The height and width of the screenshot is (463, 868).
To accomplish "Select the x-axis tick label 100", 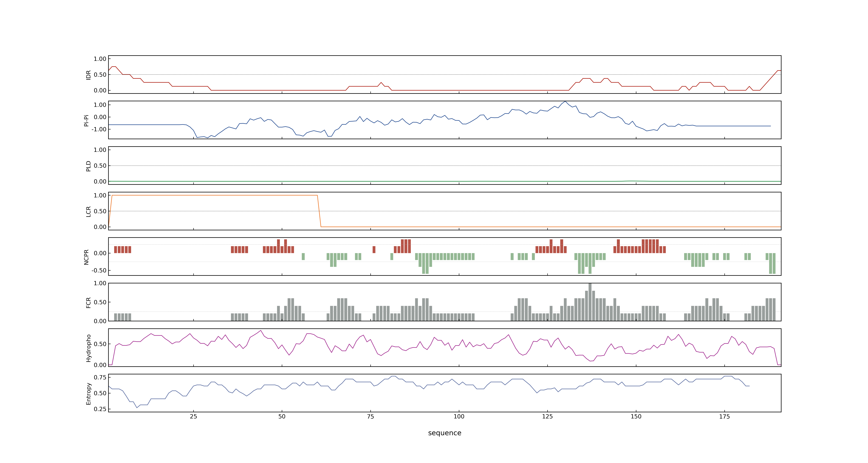I will click(459, 416).
